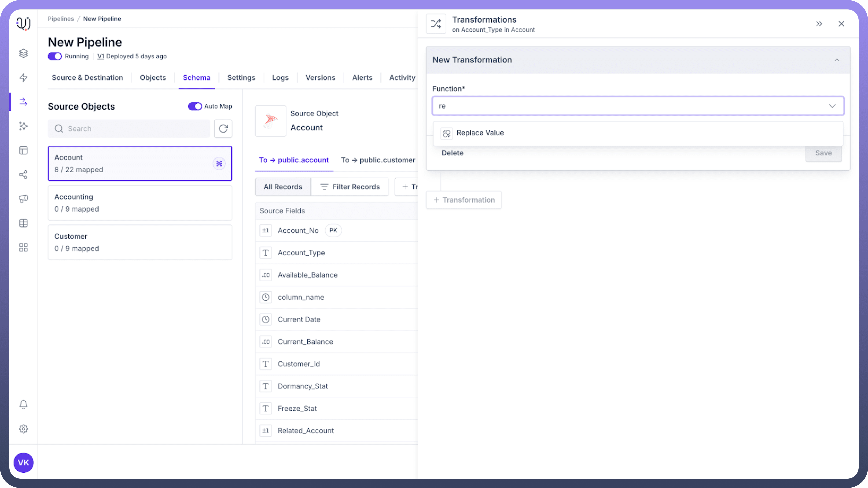Open the Function dropdown arrow
Viewport: 868px width, 488px height.
point(832,106)
